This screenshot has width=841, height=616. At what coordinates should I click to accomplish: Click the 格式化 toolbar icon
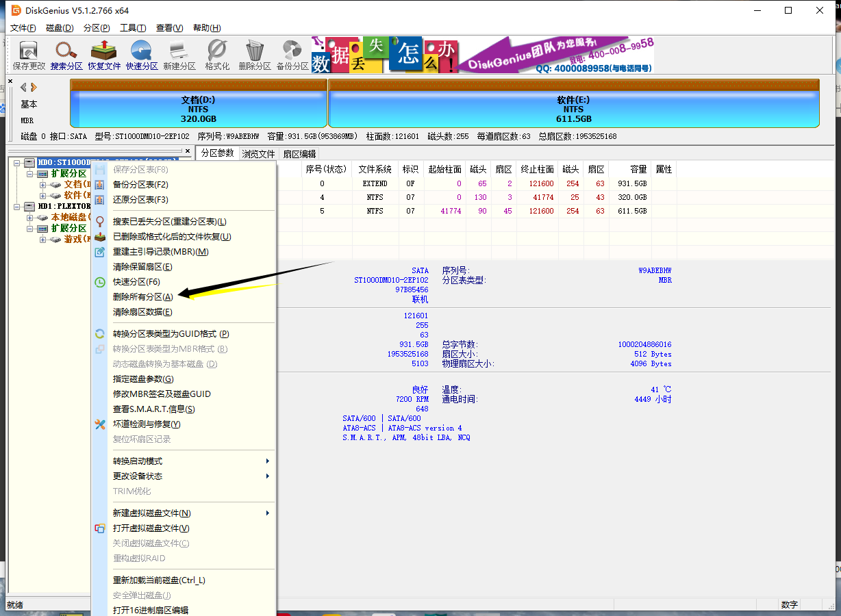tap(217, 54)
